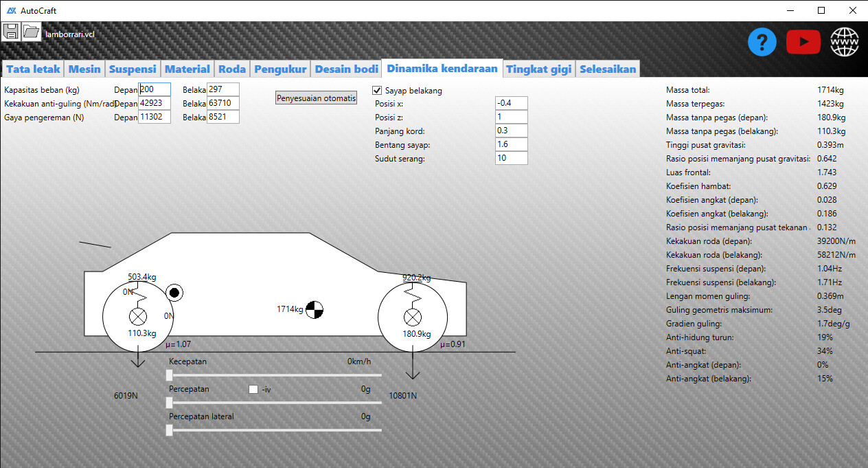Select the Desain bodi tab
The height and width of the screenshot is (468, 868).
pos(346,69)
